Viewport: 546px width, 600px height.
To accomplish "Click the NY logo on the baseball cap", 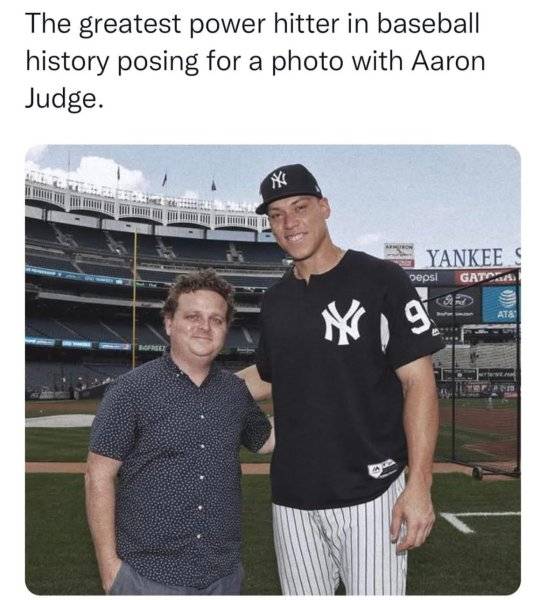I will [x=279, y=179].
